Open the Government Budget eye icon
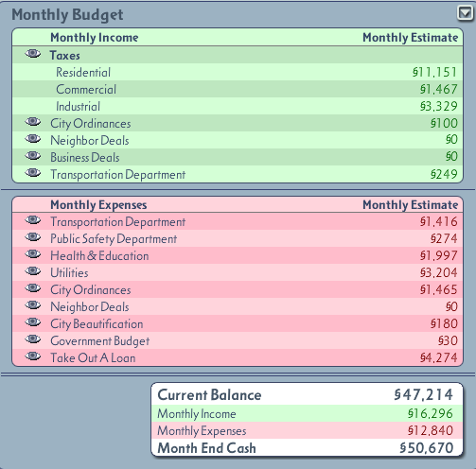 (x=33, y=339)
